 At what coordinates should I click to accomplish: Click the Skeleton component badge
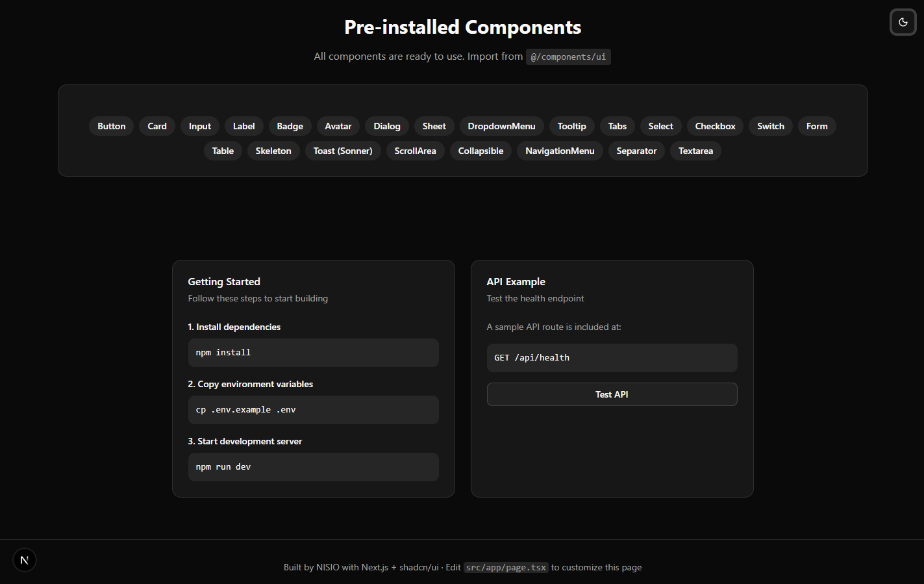(x=273, y=151)
